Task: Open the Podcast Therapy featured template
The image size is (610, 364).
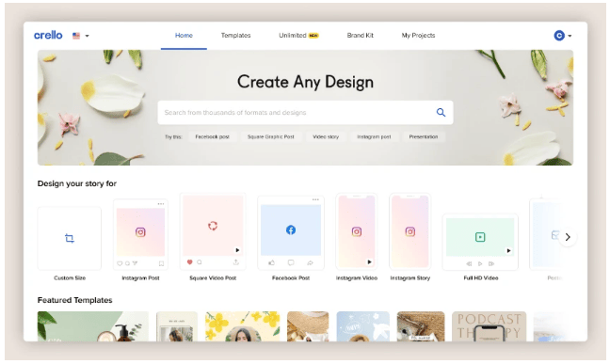Action: (x=489, y=326)
